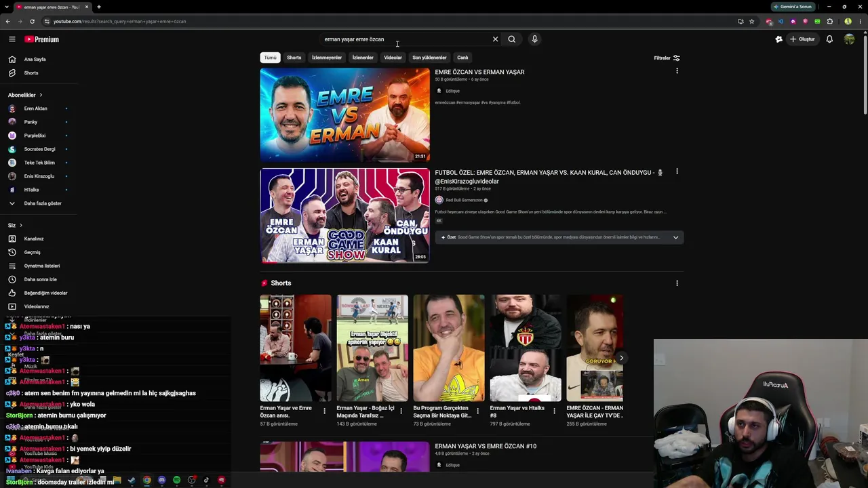The height and width of the screenshot is (488, 868).
Task: Open Spotify from the taskbar
Action: 176,481
